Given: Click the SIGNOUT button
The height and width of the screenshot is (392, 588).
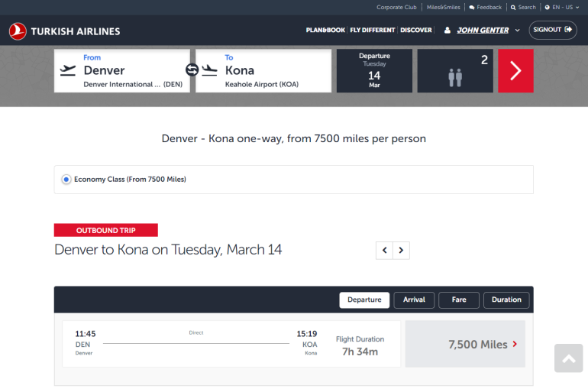Looking at the screenshot, I should pos(553,30).
